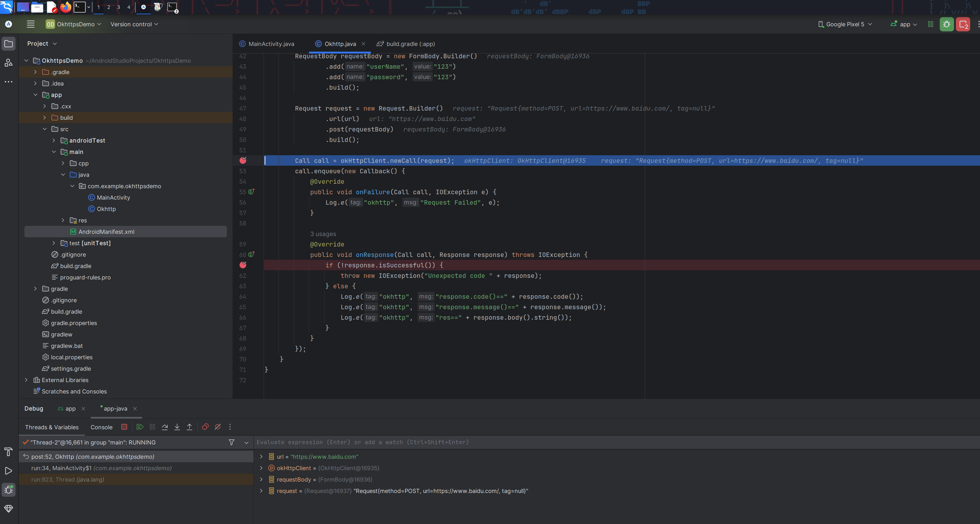980x524 pixels.
Task: Open the Project tool window
Action: point(8,44)
